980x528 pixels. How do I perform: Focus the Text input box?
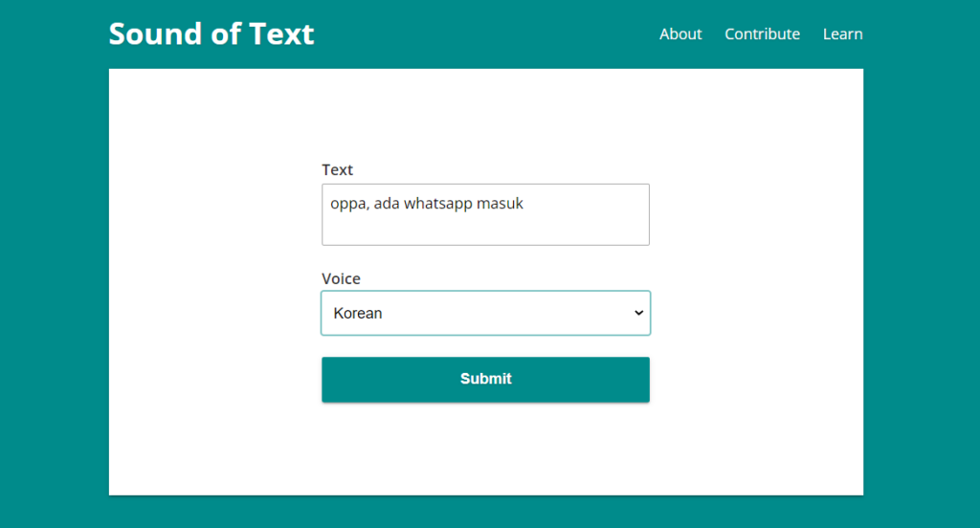[485, 214]
